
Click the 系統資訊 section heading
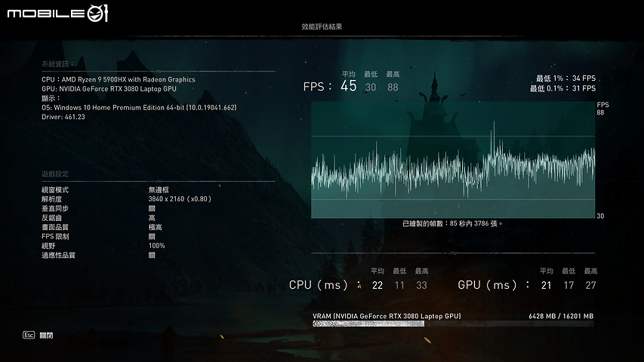point(57,64)
